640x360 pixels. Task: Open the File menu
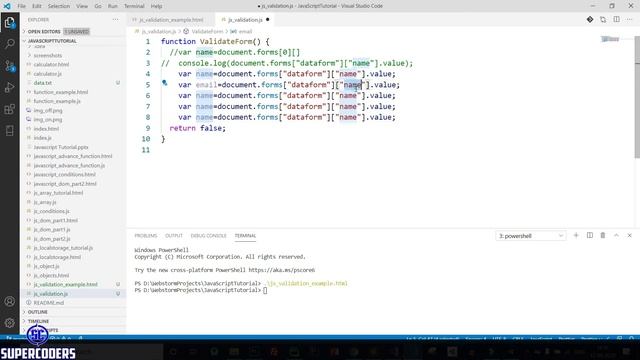(21, 6)
